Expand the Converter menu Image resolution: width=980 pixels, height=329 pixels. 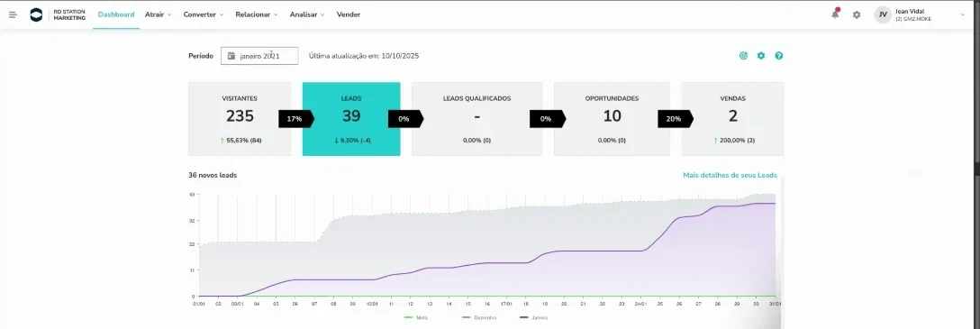tap(204, 14)
